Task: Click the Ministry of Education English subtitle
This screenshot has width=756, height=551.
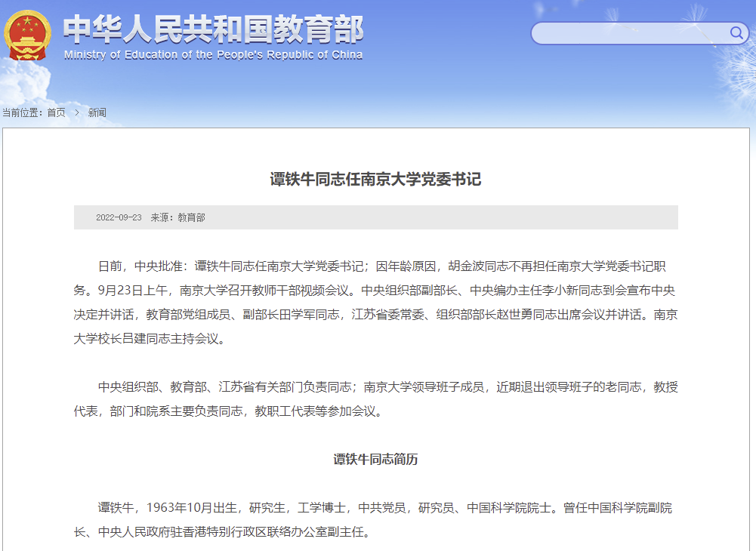Action: click(214, 55)
